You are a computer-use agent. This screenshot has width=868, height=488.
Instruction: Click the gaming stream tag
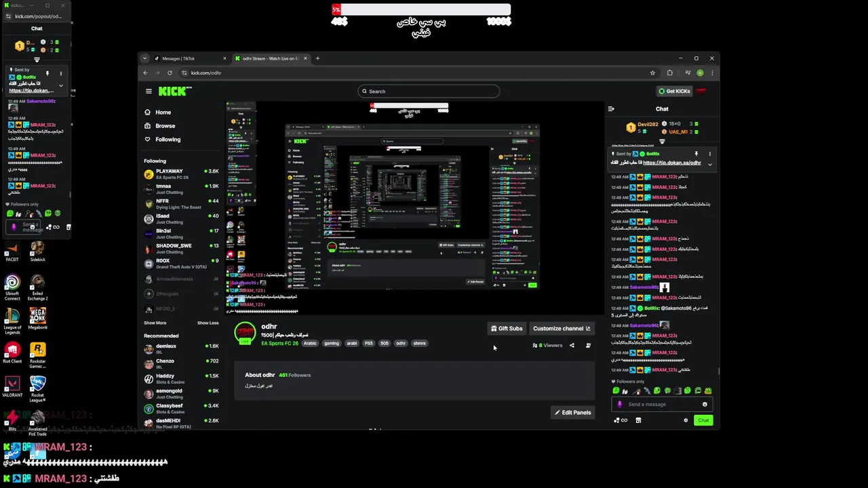point(332,344)
